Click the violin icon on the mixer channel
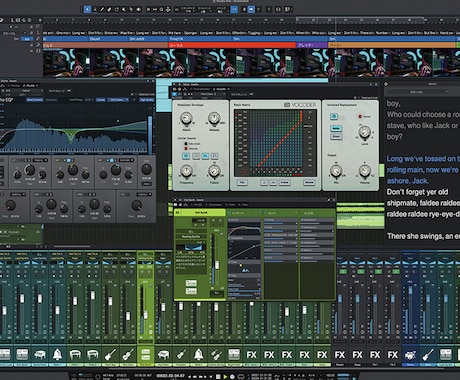 [x=127, y=355]
